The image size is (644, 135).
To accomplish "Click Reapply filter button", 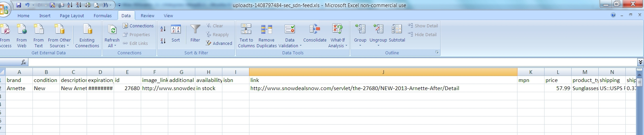I will (218, 34).
